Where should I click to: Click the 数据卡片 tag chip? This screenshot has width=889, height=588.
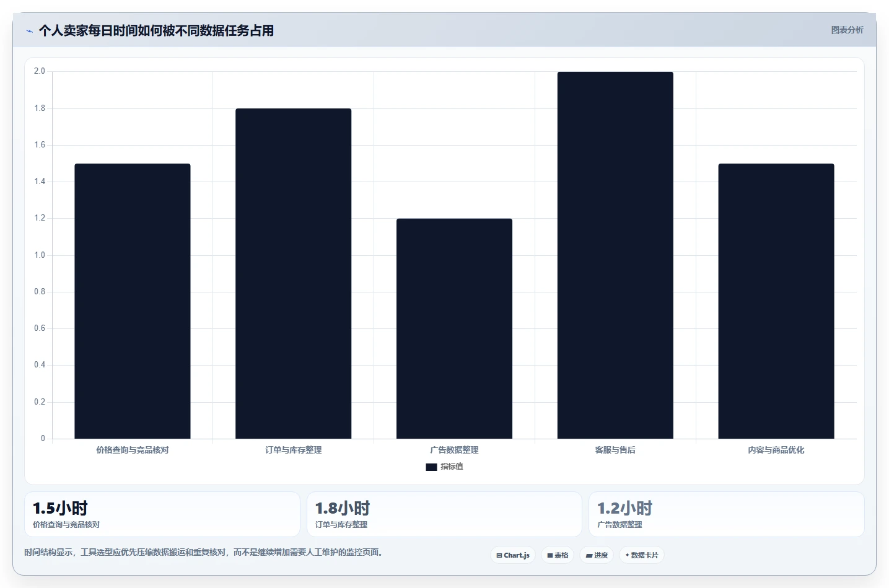click(x=642, y=555)
